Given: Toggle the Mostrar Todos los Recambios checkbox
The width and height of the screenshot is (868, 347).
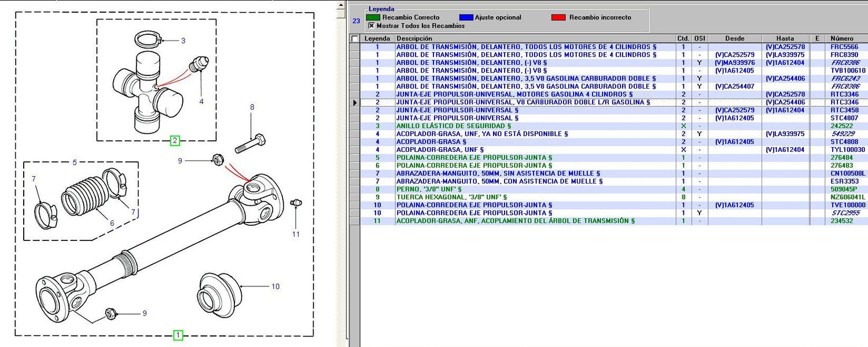Looking at the screenshot, I should tap(372, 25).
